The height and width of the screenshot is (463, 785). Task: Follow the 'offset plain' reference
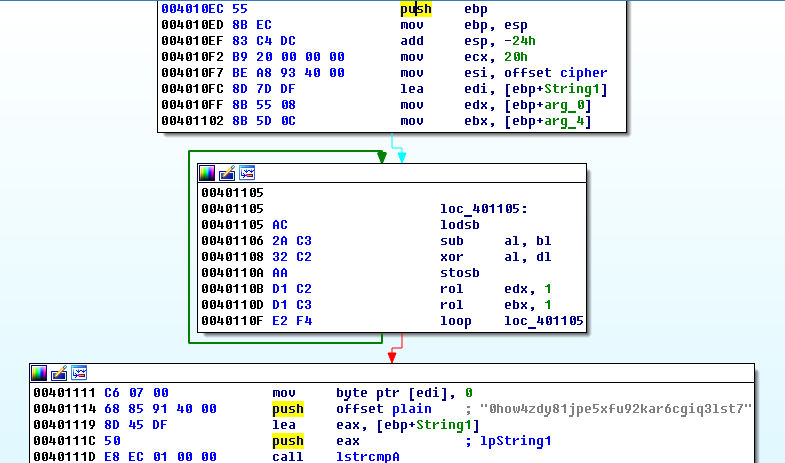pyautogui.click(x=383, y=409)
